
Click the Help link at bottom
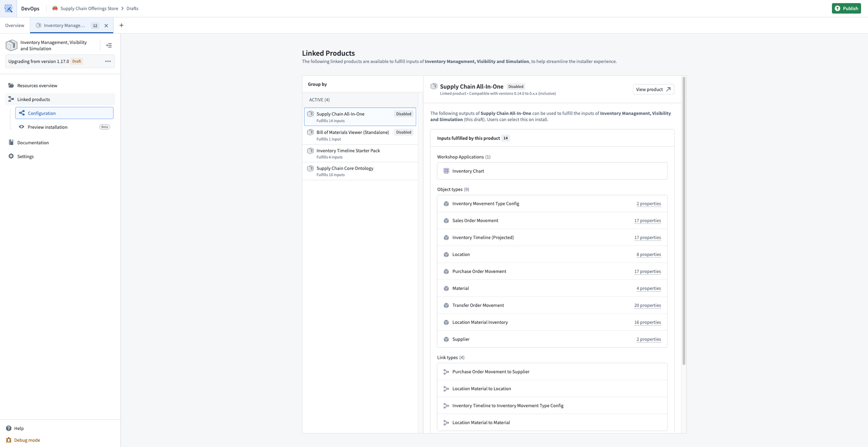pyautogui.click(x=15, y=428)
